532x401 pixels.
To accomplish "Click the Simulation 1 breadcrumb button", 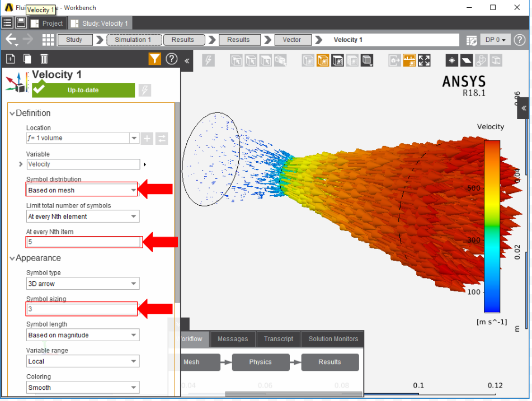I will click(x=133, y=40).
